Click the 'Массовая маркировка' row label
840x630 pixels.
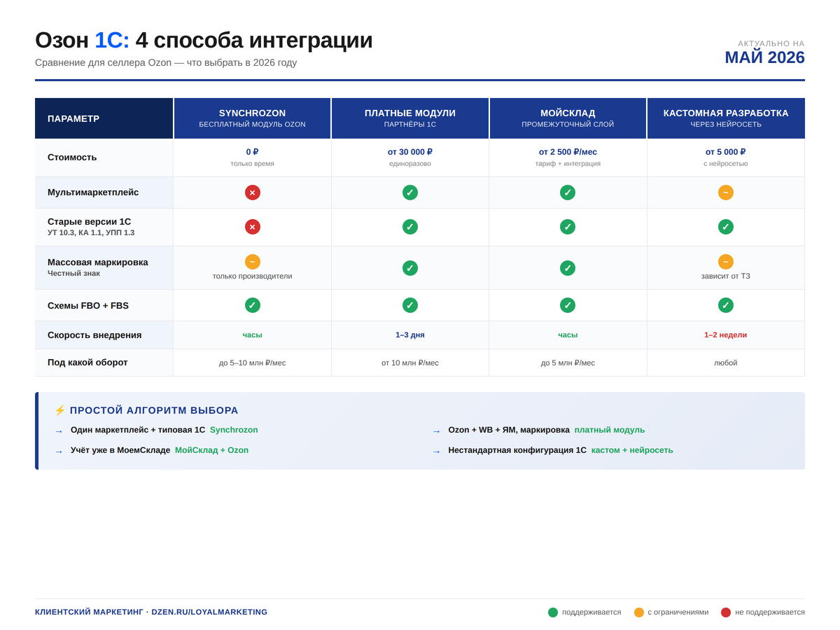click(98, 262)
